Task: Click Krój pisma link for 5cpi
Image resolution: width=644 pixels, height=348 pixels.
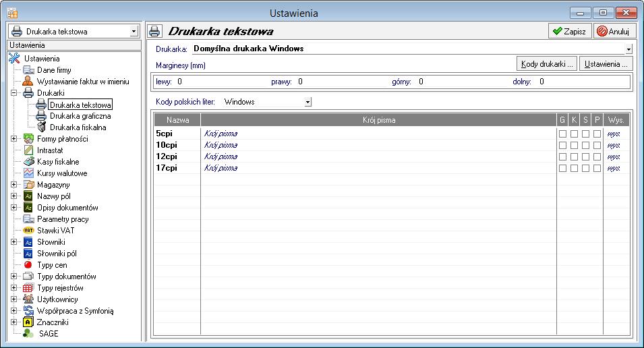Action: pos(221,134)
